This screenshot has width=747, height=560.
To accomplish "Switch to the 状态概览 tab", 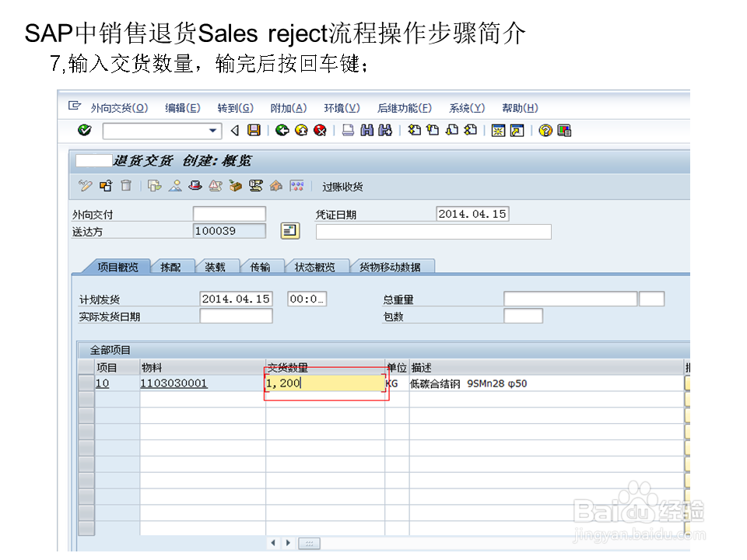I will click(x=314, y=267).
